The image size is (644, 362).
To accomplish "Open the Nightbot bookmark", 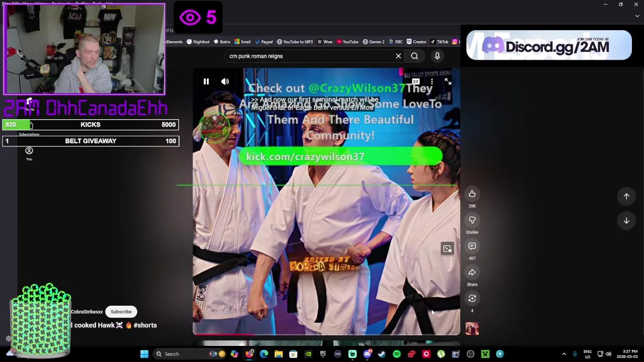I will 198,42.
